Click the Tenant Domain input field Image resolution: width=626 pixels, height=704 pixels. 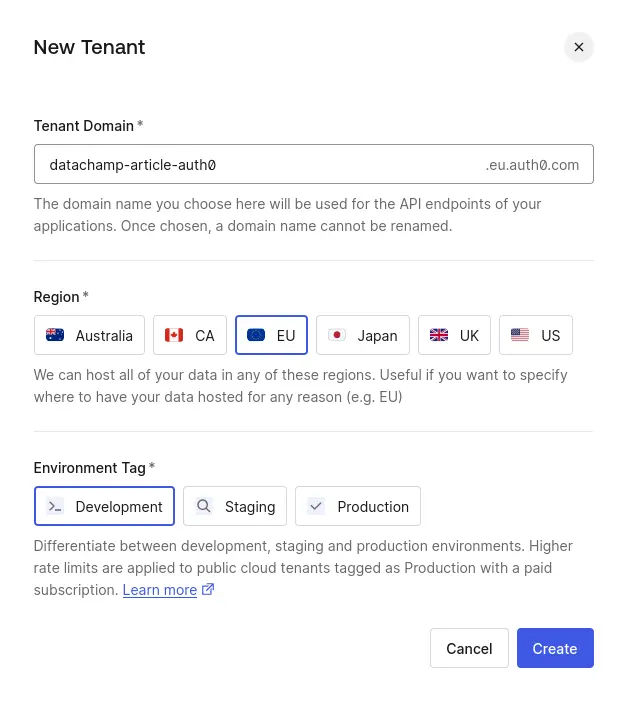(313, 164)
